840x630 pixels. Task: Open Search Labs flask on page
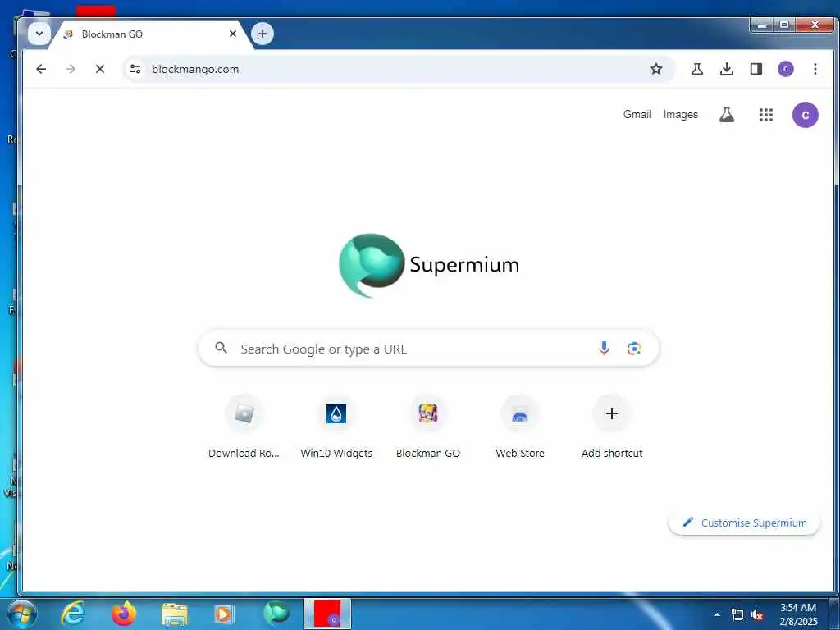(x=727, y=115)
